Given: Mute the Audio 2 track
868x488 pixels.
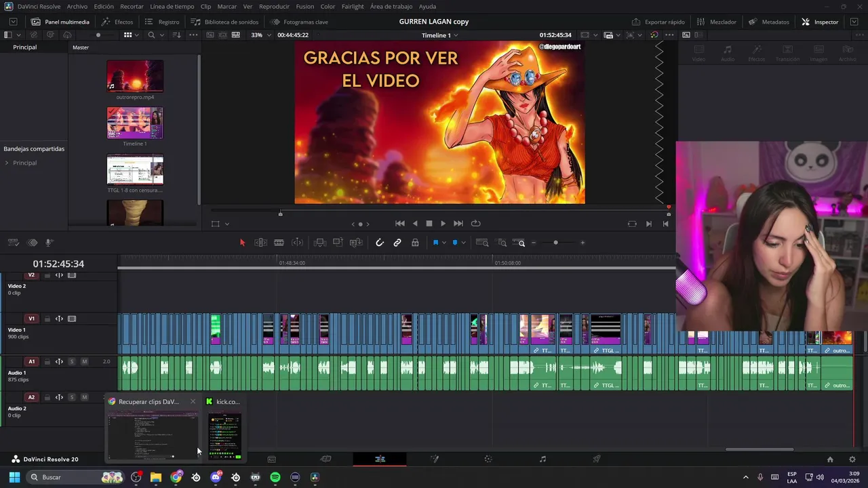Looking at the screenshot, I should click(x=84, y=397).
